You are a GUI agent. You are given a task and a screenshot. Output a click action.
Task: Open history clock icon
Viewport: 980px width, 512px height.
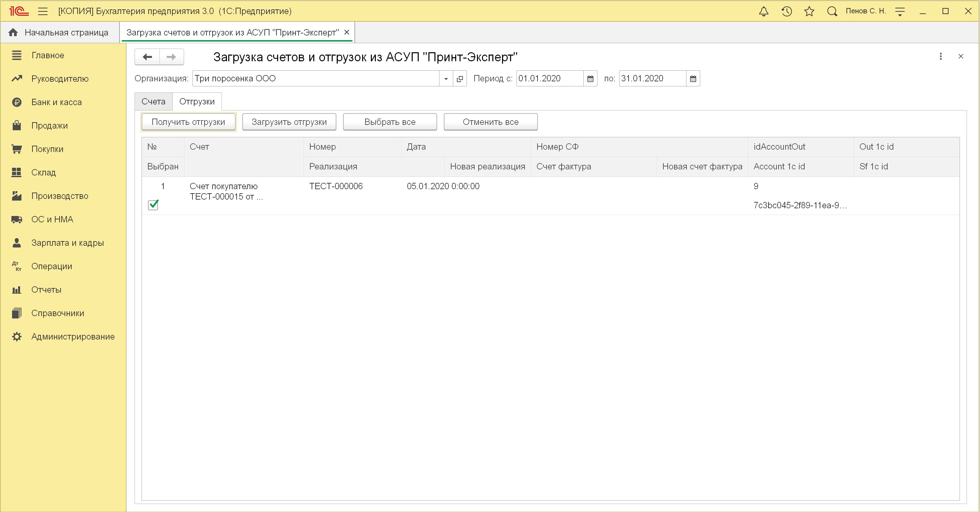pyautogui.click(x=786, y=11)
